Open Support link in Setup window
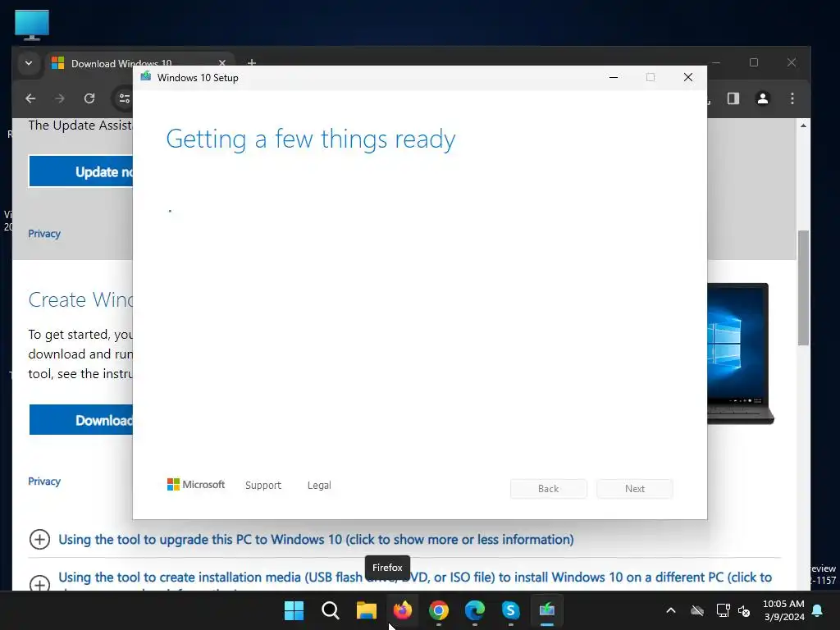The image size is (840, 630). [x=263, y=486]
